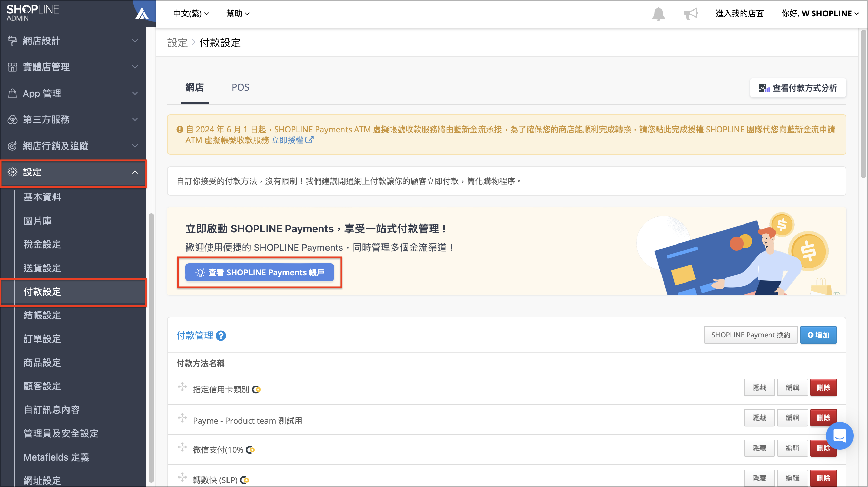Expand the App 管理 menu chevron

pos(135,93)
